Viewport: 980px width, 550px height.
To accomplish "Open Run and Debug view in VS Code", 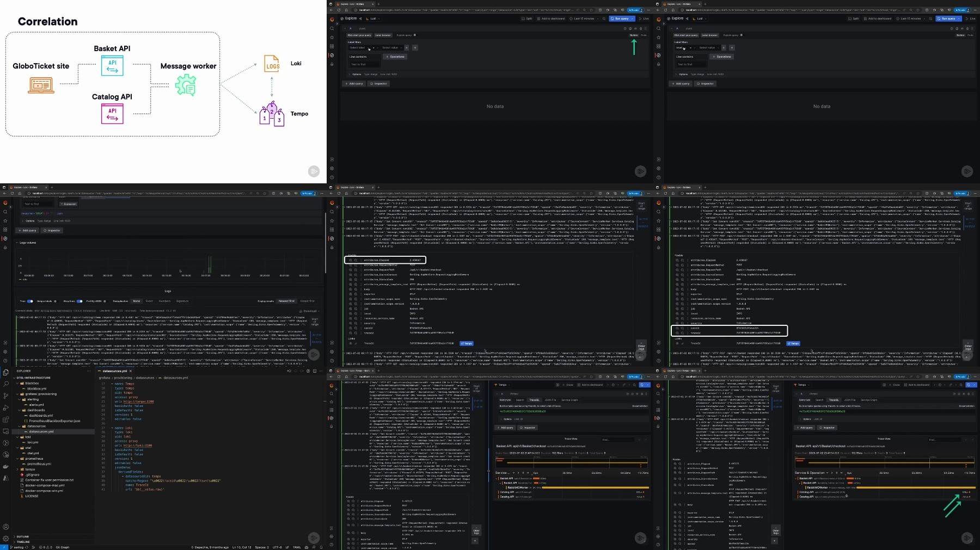I will click(x=5, y=407).
